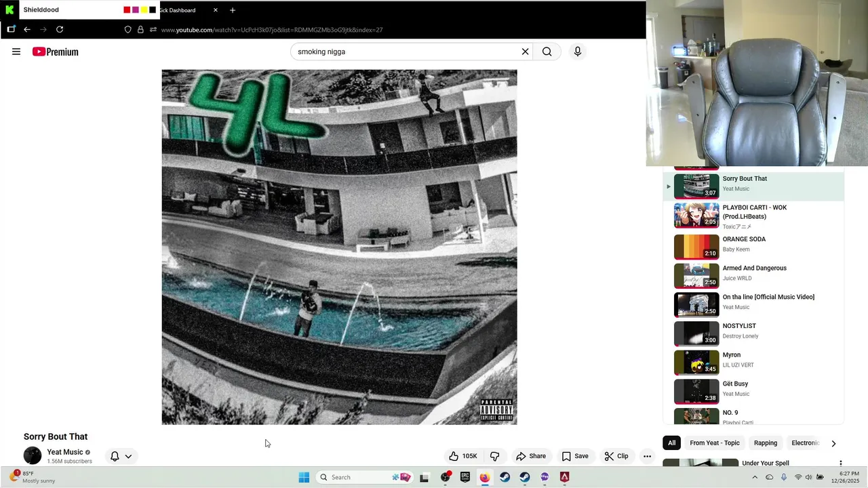
Task: Open the Yeat Music channel name link
Action: pos(65,452)
